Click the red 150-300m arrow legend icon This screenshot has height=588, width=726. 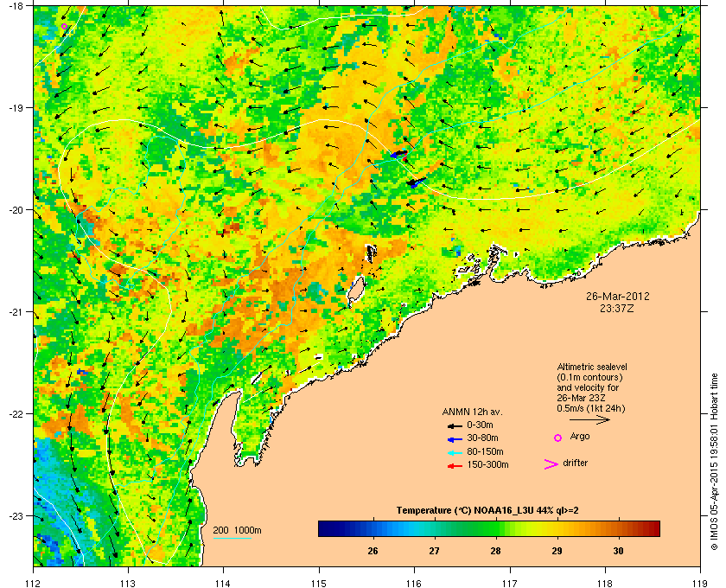point(455,465)
